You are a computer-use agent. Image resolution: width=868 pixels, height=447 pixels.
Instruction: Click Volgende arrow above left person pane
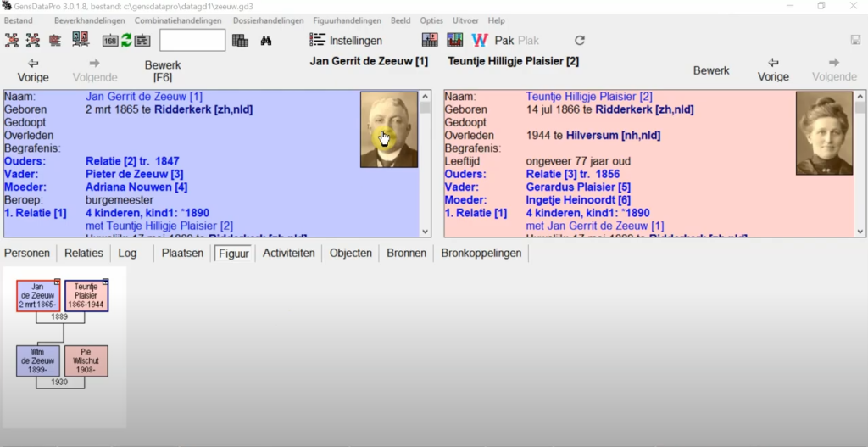point(95,70)
